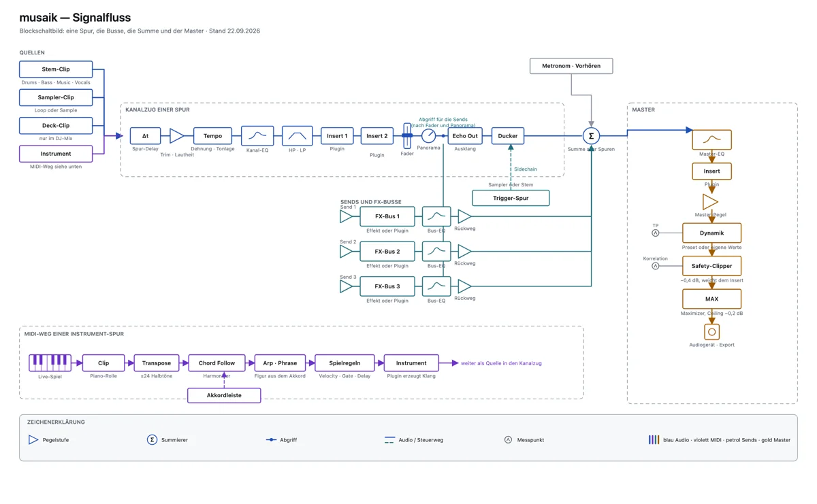Click the Messpunkt symbol in the legend
The image size is (817, 504).
pos(508,440)
